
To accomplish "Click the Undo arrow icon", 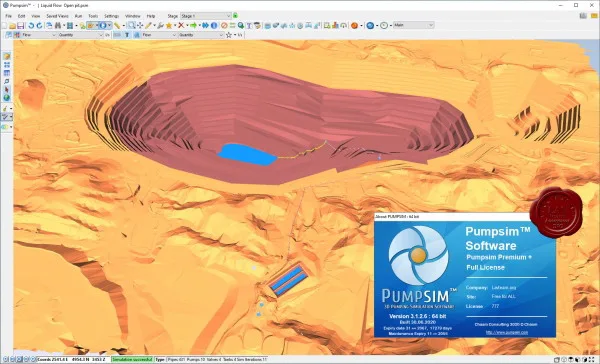I will coord(31,26).
